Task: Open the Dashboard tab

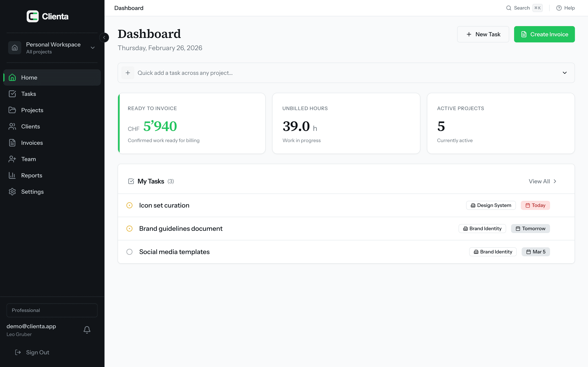Action: [x=129, y=8]
